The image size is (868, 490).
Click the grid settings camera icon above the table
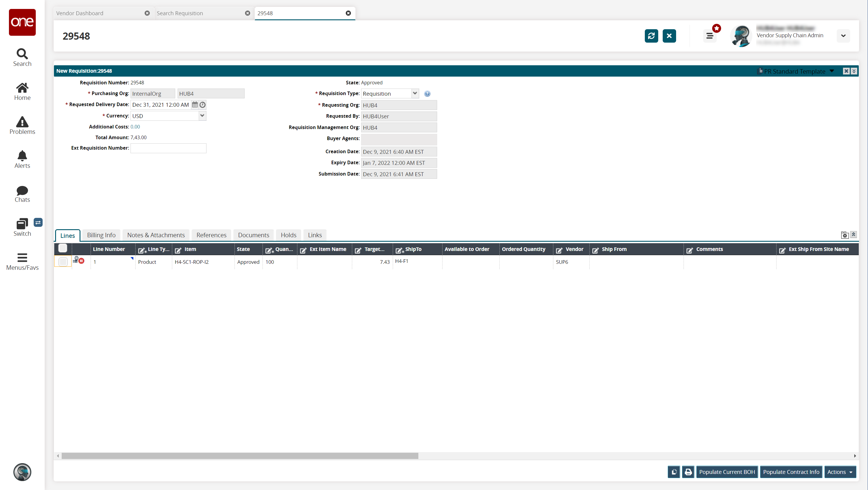[844, 235]
